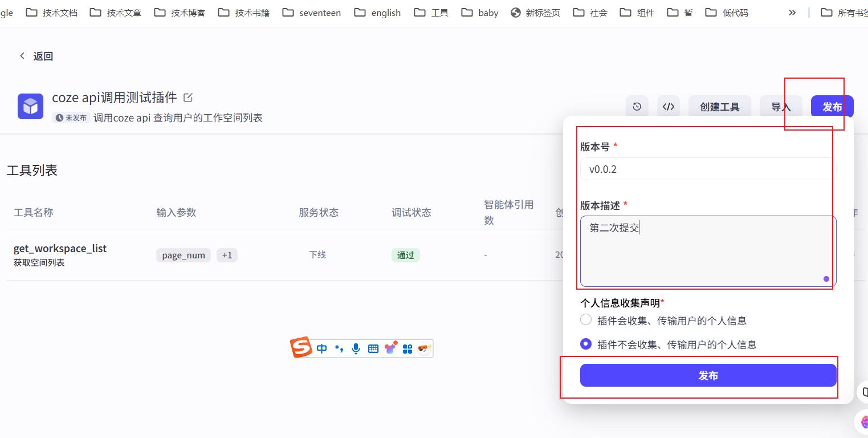Click the 工具名称 column header

(x=34, y=212)
